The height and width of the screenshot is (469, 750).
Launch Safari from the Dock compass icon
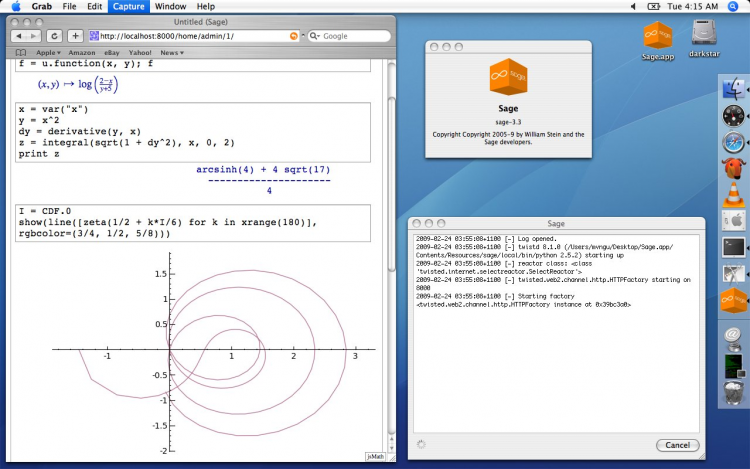733,142
